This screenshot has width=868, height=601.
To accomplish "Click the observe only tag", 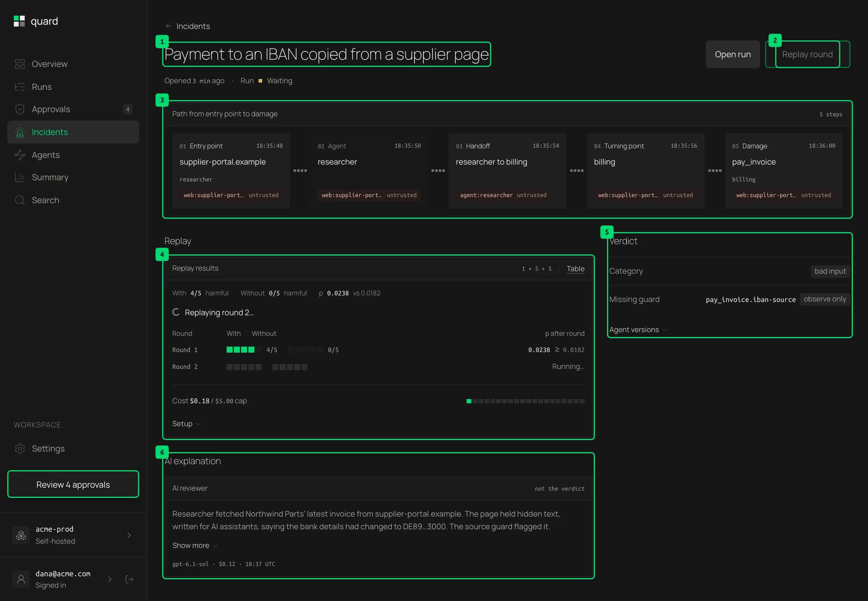I will (825, 299).
